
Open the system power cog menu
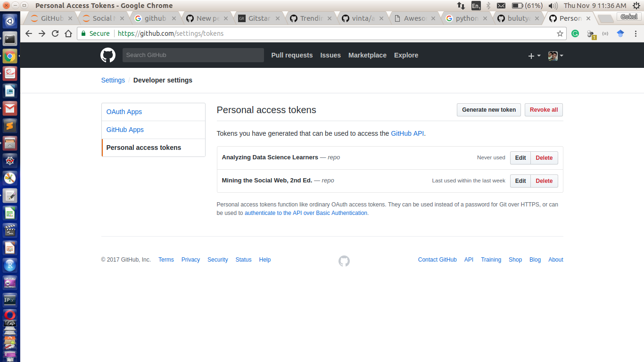(636, 6)
